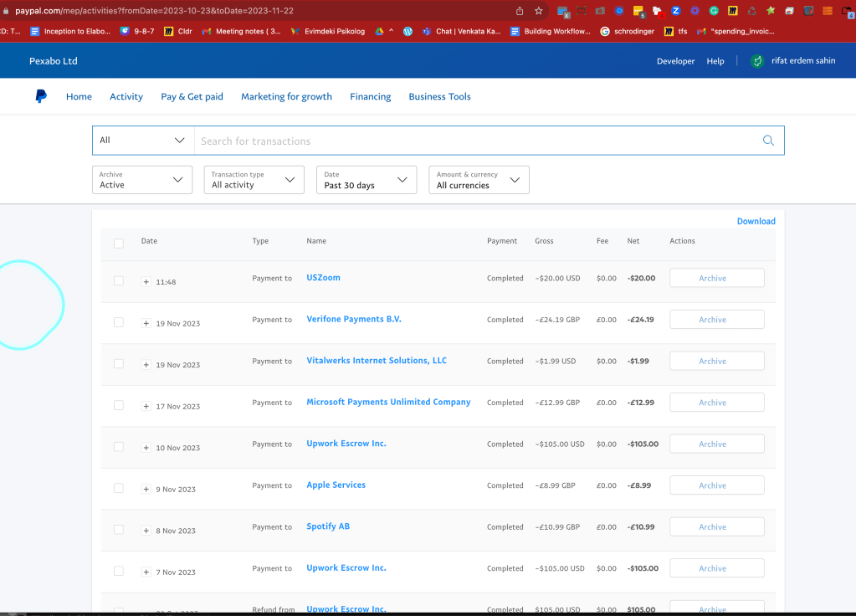Click the green-cornered screen capture extension icon
This screenshot has width=856, height=616.
tap(582, 11)
